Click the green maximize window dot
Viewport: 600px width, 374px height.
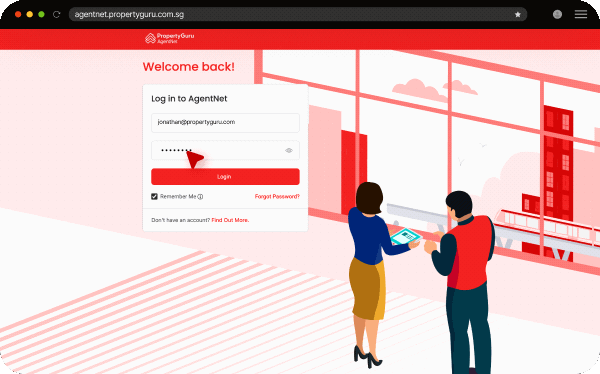click(x=41, y=15)
